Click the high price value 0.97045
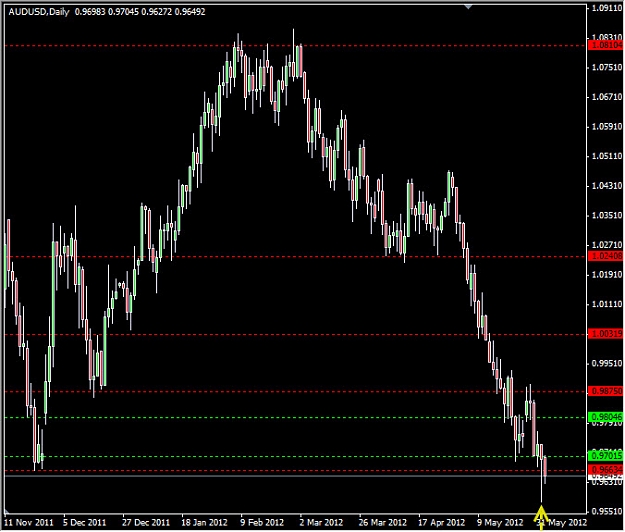The width and height of the screenshot is (625, 532). tap(124, 12)
